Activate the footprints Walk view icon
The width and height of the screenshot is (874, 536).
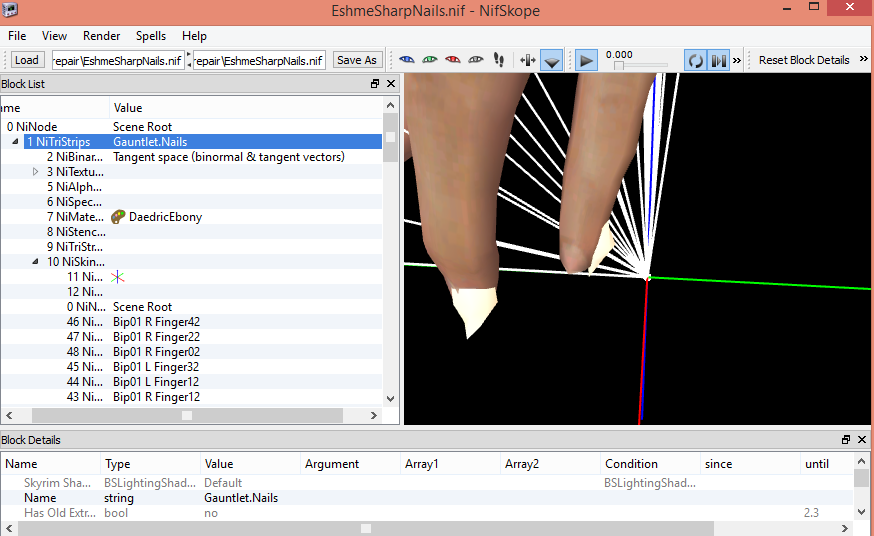(x=499, y=60)
